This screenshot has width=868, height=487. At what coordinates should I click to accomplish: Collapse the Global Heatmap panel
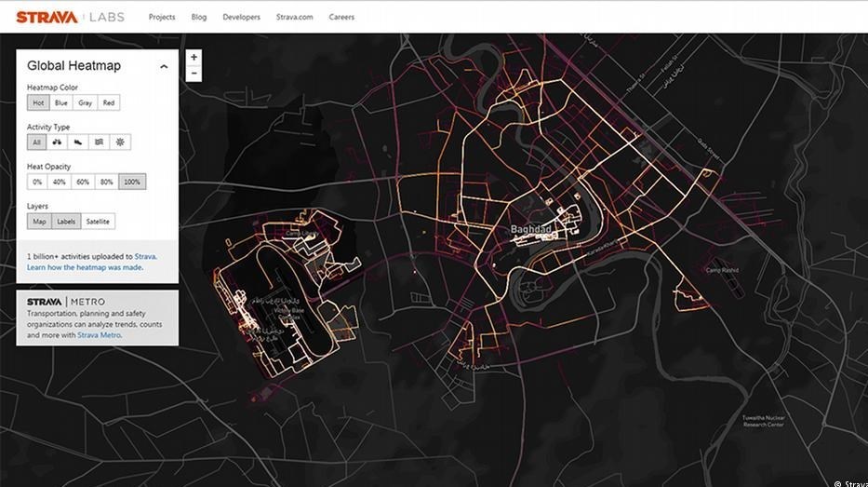pos(165,66)
